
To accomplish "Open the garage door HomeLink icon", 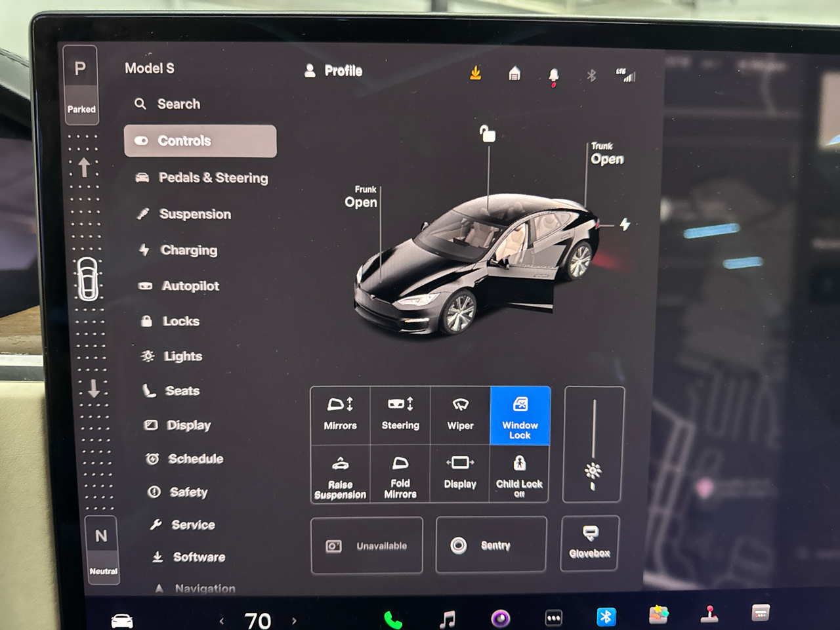I will [x=514, y=73].
